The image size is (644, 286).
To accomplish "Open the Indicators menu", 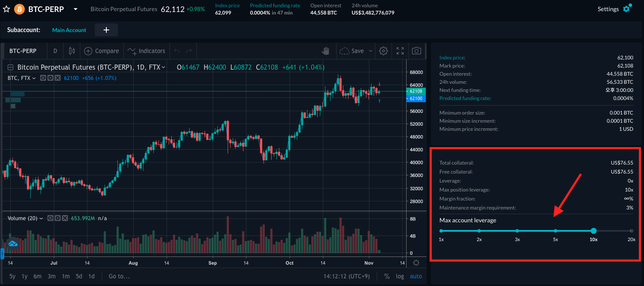I will [x=146, y=51].
